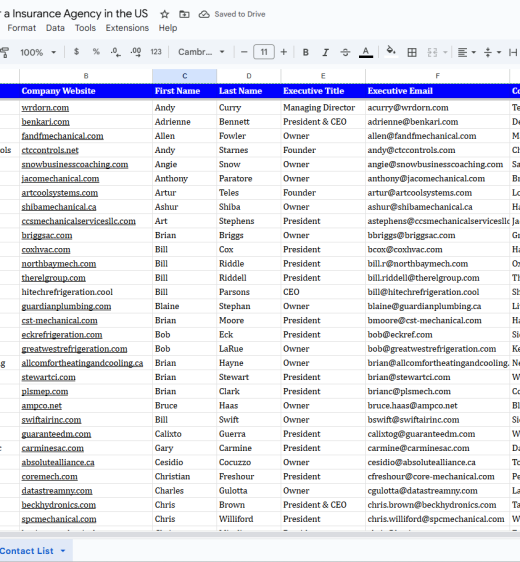Open font family Cambria dropdown
The width and height of the screenshot is (520, 562).
pyautogui.click(x=201, y=52)
